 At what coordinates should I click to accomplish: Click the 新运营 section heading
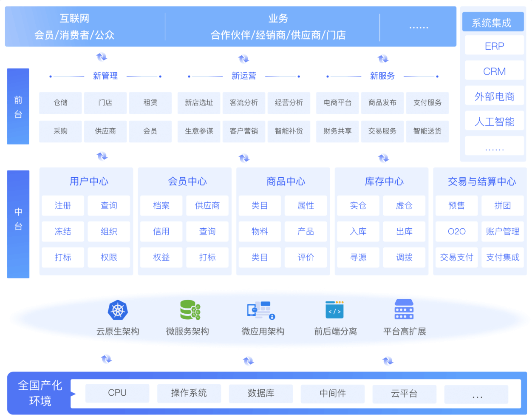click(x=244, y=76)
